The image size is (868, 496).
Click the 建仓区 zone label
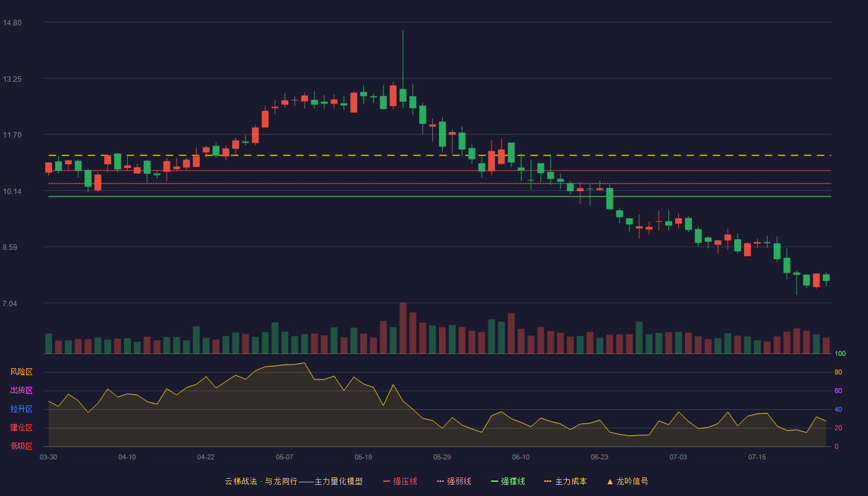21,428
